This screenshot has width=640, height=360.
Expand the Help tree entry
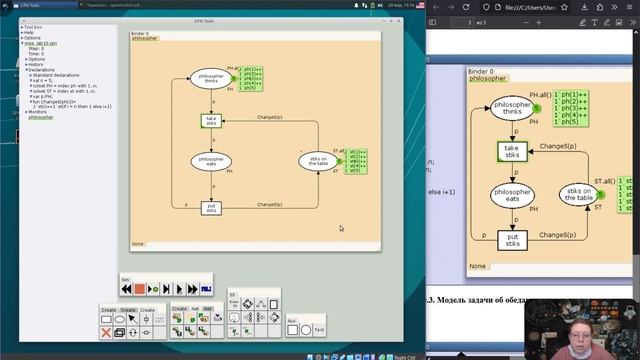point(22,32)
